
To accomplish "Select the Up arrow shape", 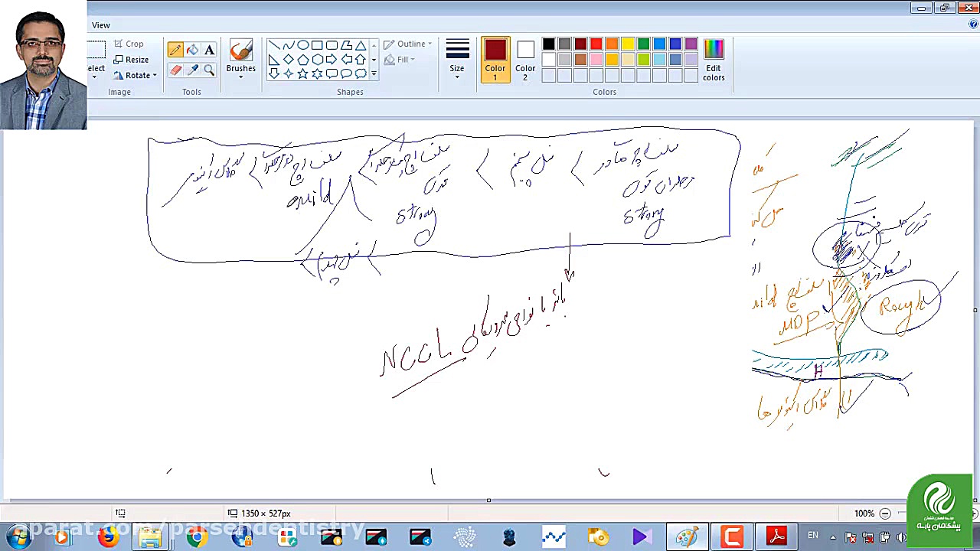I will (x=361, y=60).
